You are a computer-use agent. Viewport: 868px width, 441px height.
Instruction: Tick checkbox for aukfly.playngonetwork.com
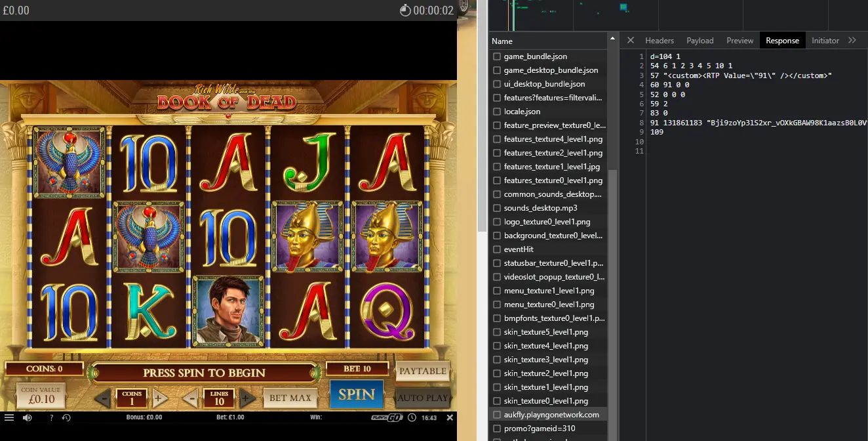(497, 415)
